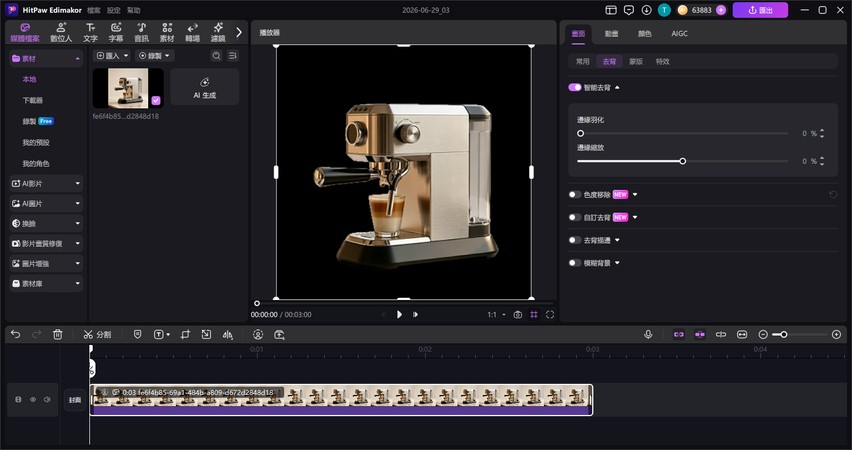852x450 pixels.
Task: Mirror the clip using the flip icon
Action: click(228, 335)
